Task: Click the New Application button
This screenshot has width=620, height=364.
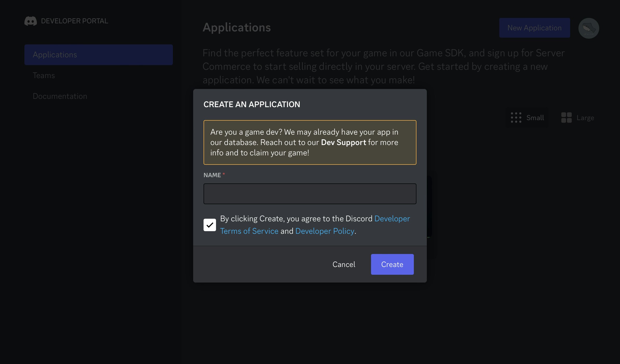Action: (x=534, y=28)
